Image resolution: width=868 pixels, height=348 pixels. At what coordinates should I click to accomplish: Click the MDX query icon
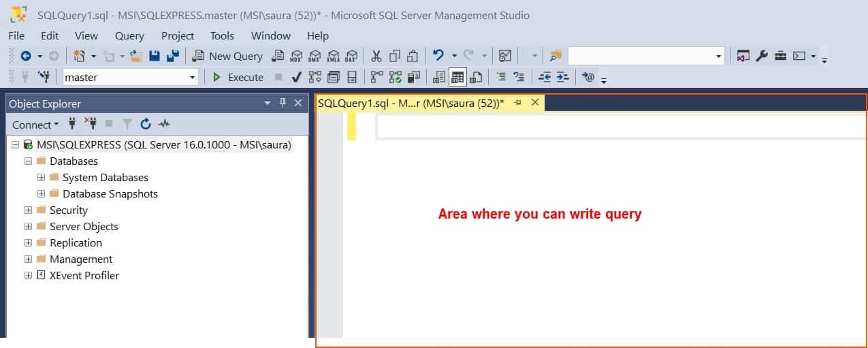[296, 56]
